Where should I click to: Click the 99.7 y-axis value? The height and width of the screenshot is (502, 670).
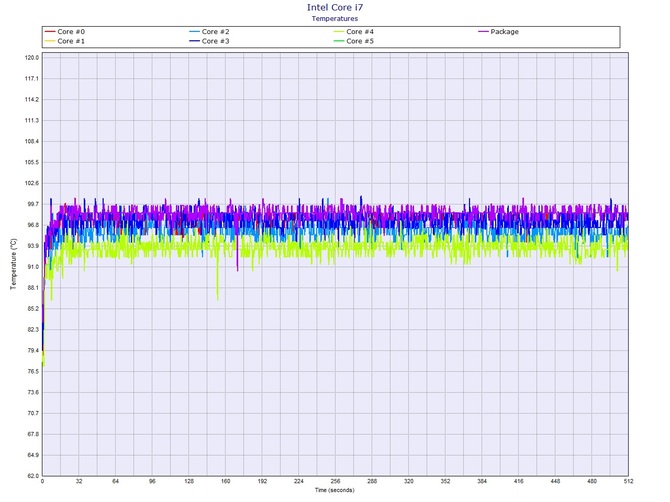pyautogui.click(x=32, y=204)
